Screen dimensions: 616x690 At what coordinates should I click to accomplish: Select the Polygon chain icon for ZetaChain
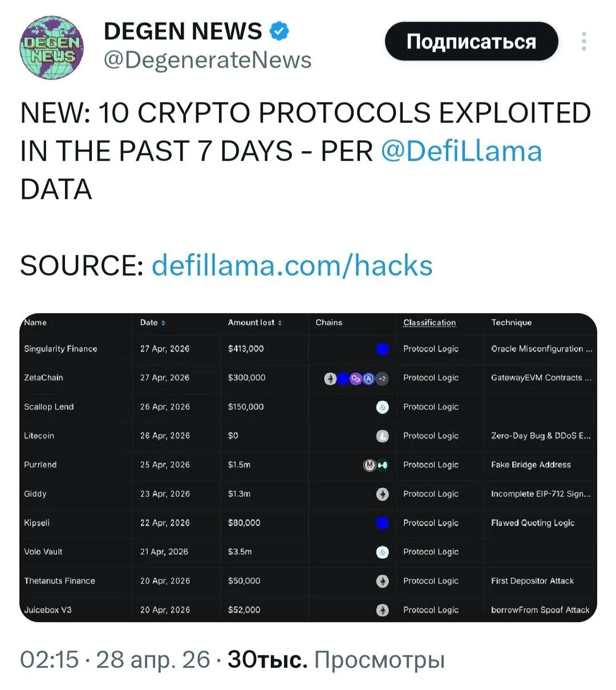click(355, 378)
